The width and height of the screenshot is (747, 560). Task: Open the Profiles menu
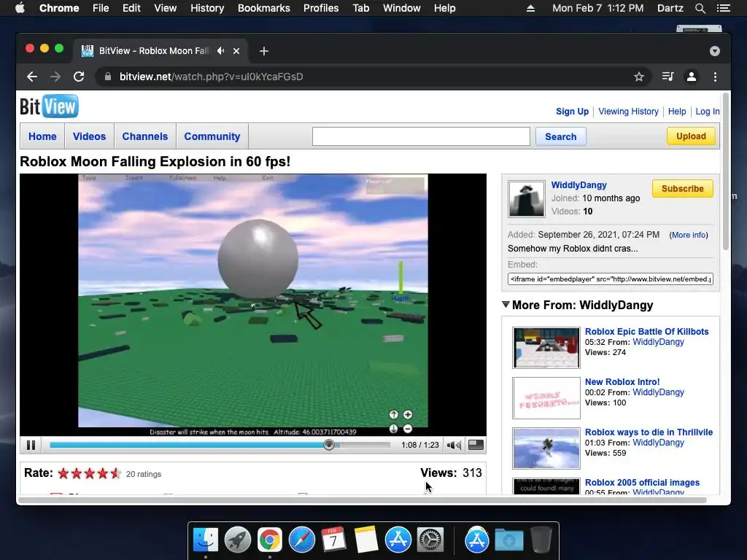click(321, 8)
